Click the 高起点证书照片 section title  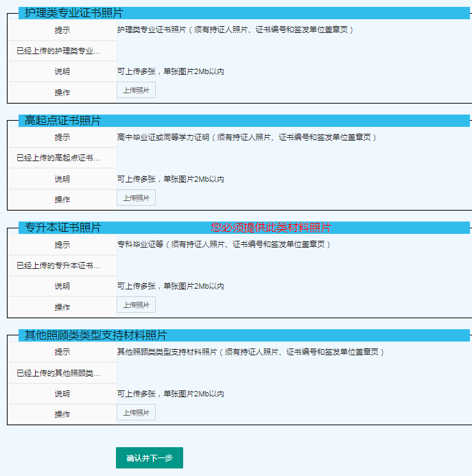62,121
